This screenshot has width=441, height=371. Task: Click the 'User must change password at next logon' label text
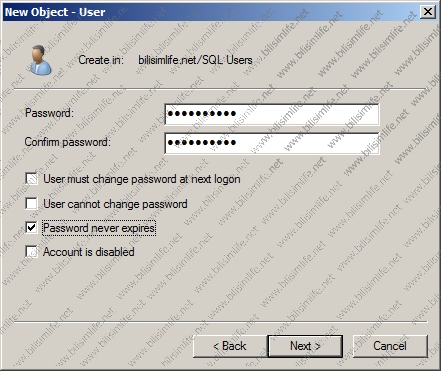[142, 179]
